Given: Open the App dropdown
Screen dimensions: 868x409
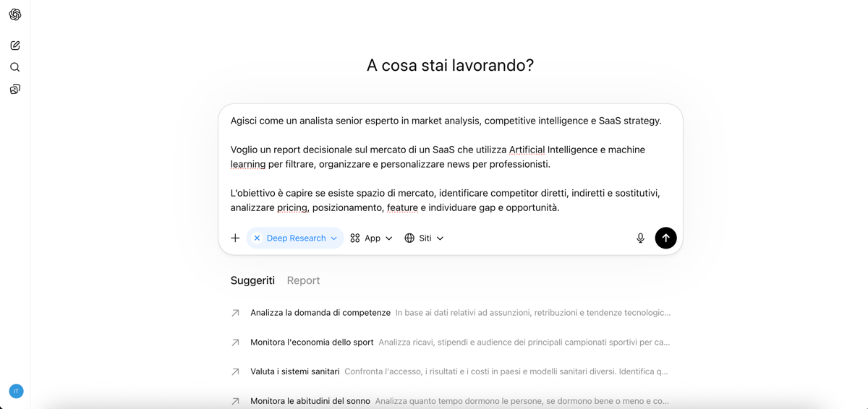Looking at the screenshot, I should [371, 238].
